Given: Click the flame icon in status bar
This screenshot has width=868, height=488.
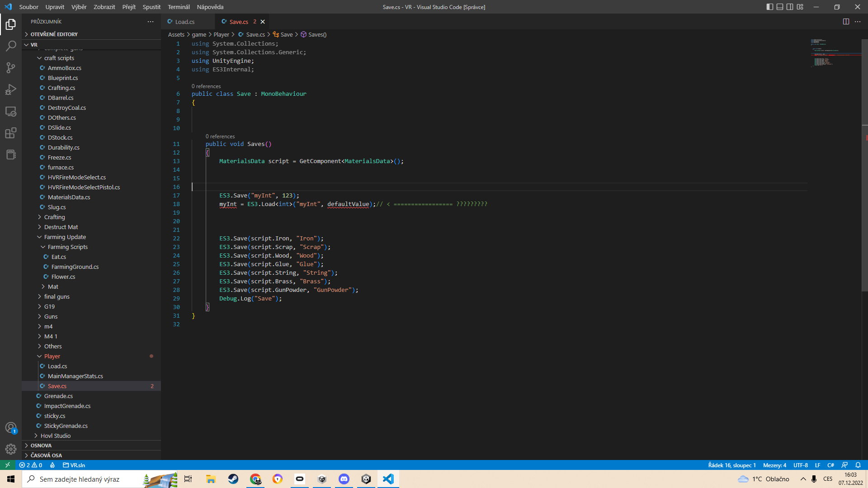Looking at the screenshot, I should (x=52, y=465).
